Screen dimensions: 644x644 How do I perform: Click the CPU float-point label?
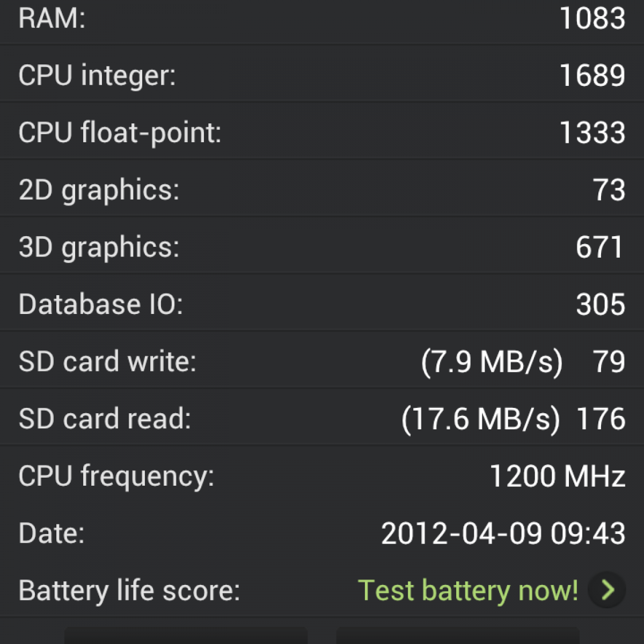[120, 133]
